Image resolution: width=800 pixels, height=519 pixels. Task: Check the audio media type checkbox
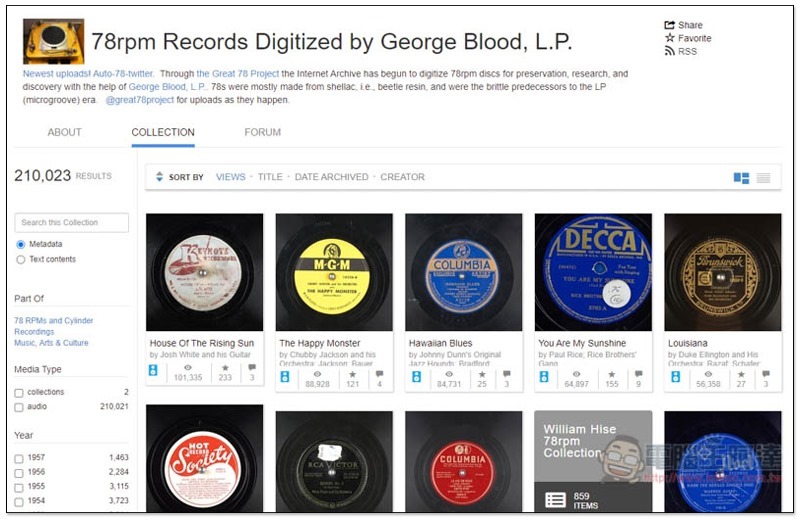pyautogui.click(x=19, y=407)
